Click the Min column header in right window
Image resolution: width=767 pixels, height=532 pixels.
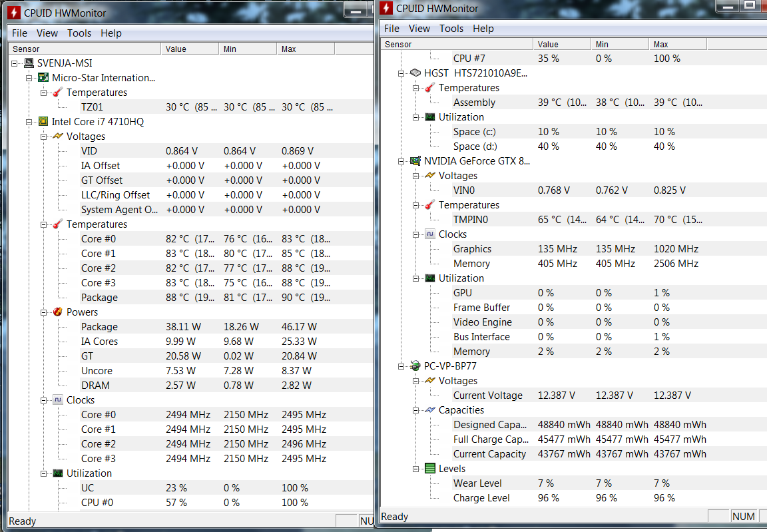(620, 44)
